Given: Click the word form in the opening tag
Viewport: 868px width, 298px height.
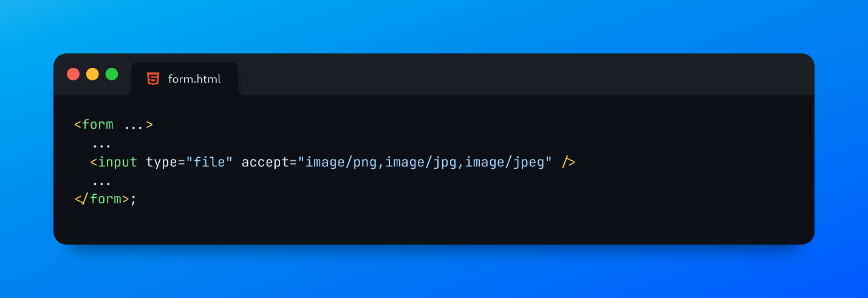Looking at the screenshot, I should point(98,125).
